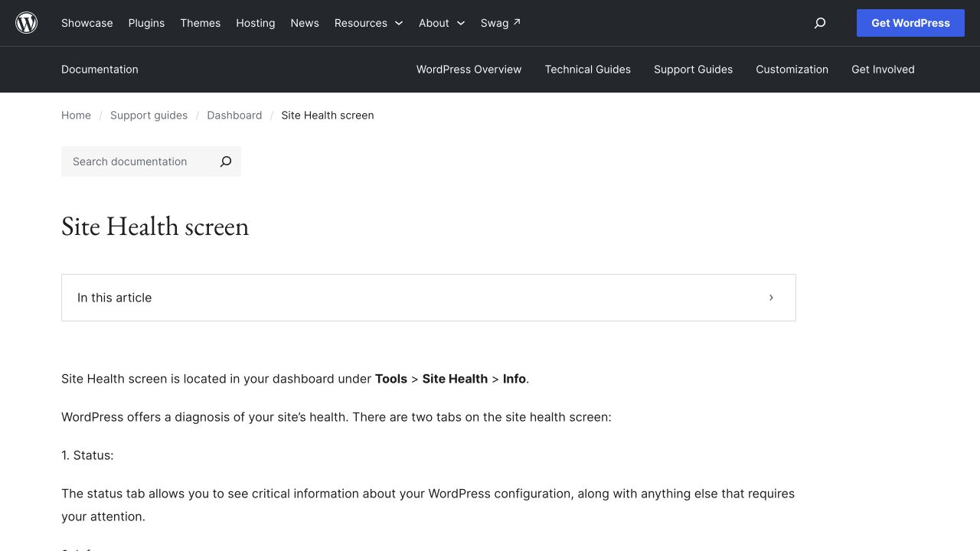
Task: Click the Site Health screen heading
Action: tap(155, 227)
